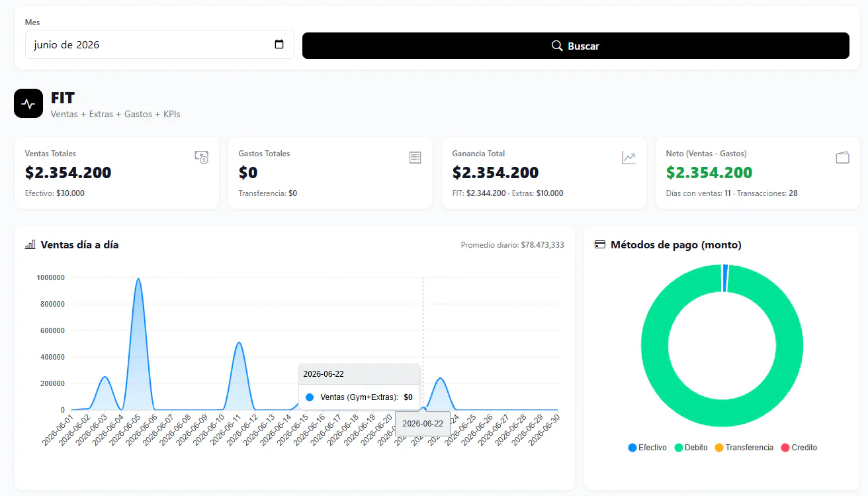
Task: Click the Promedio diario $78.473,333 text
Action: 513,245
